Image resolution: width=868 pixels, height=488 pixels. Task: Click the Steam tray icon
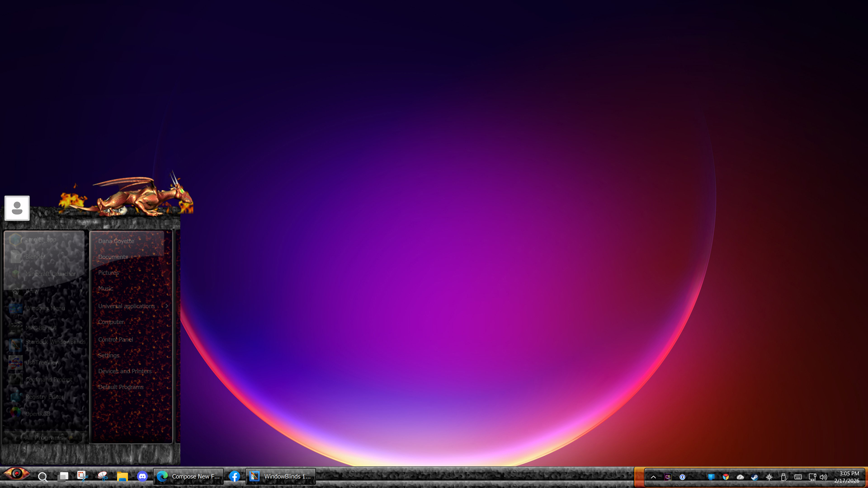point(755,477)
